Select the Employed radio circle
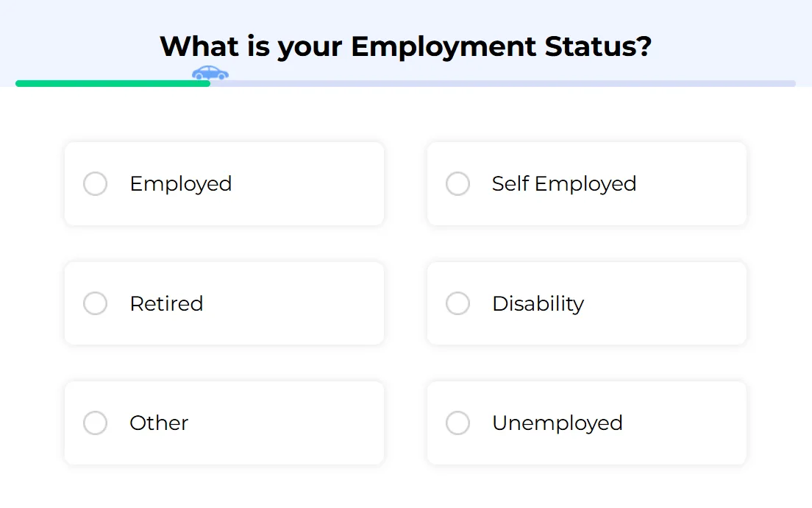812x508 pixels. [x=95, y=184]
